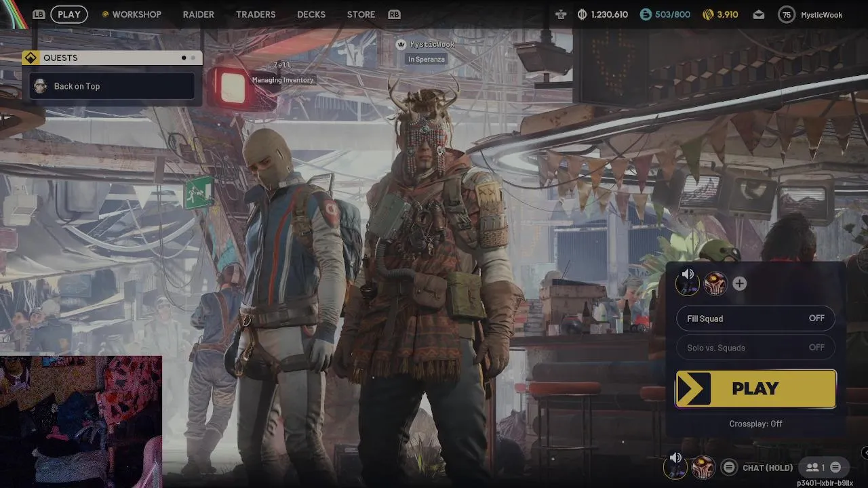This screenshot has width=868, height=488.
Task: Open the blueprint shirt icon in top bar
Action: click(x=560, y=14)
